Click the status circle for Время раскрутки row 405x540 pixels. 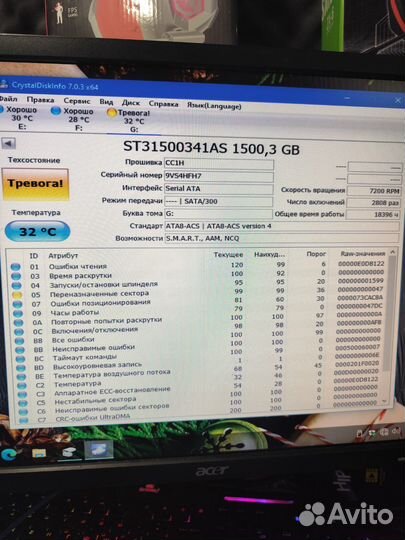pyautogui.click(x=16, y=276)
